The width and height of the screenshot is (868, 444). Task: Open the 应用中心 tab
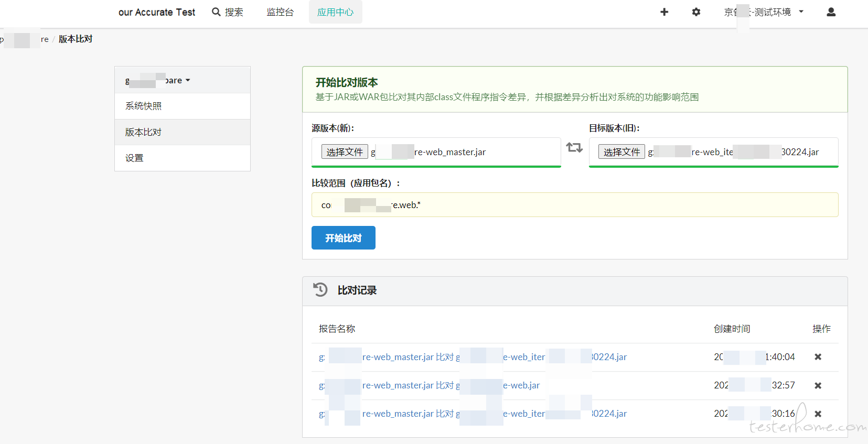coord(335,12)
